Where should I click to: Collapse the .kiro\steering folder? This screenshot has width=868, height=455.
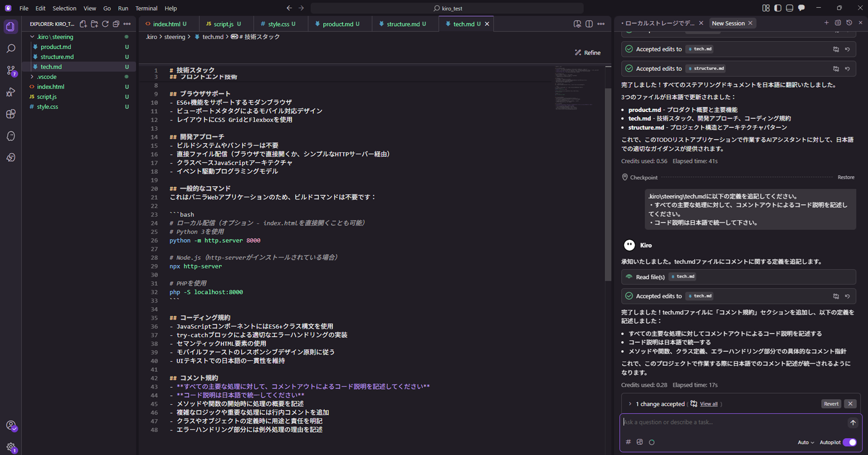click(x=32, y=37)
